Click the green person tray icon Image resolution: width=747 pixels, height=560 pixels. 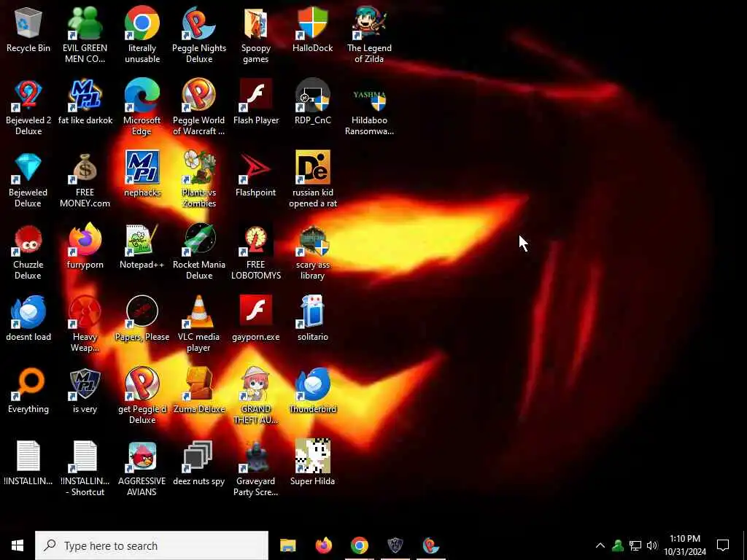tap(618, 545)
